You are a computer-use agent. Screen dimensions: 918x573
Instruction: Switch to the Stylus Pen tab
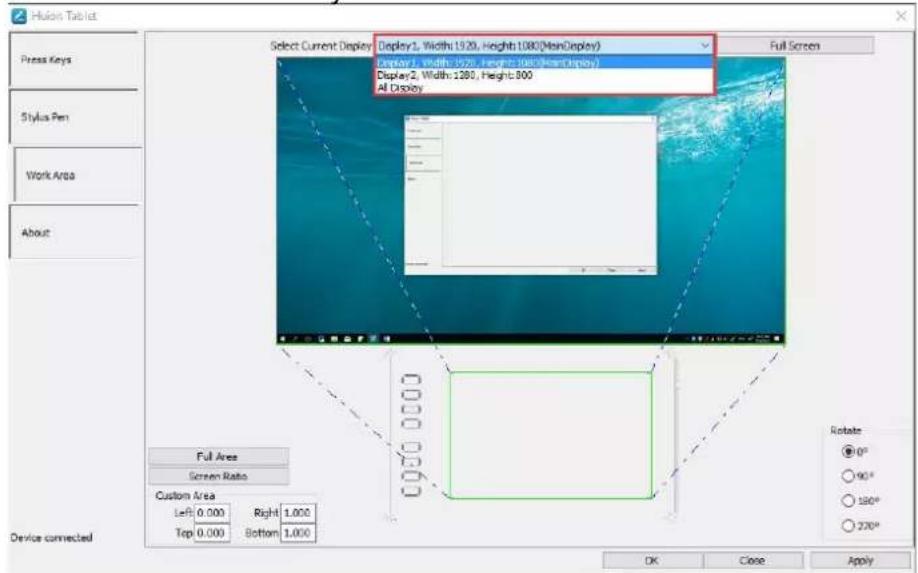pos(73,116)
